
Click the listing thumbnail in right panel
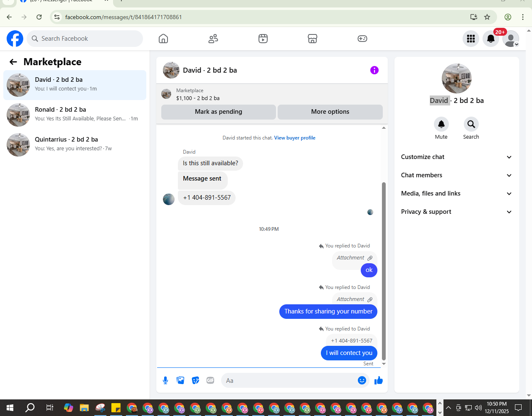(457, 78)
